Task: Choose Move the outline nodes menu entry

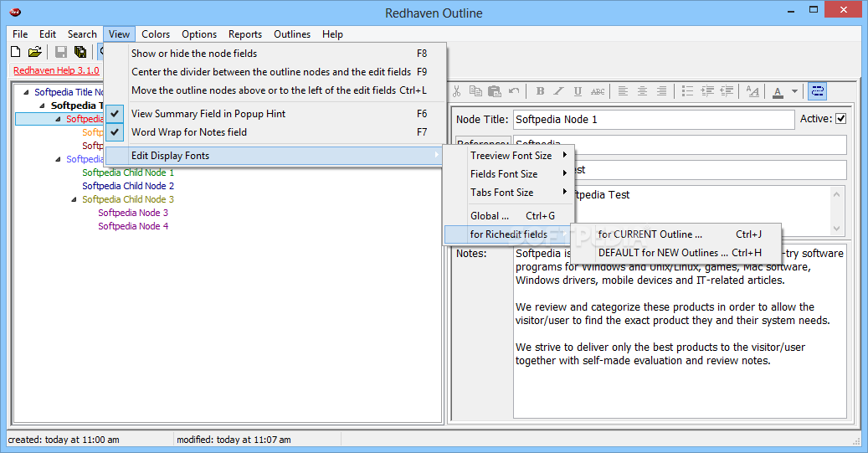Action: (275, 90)
